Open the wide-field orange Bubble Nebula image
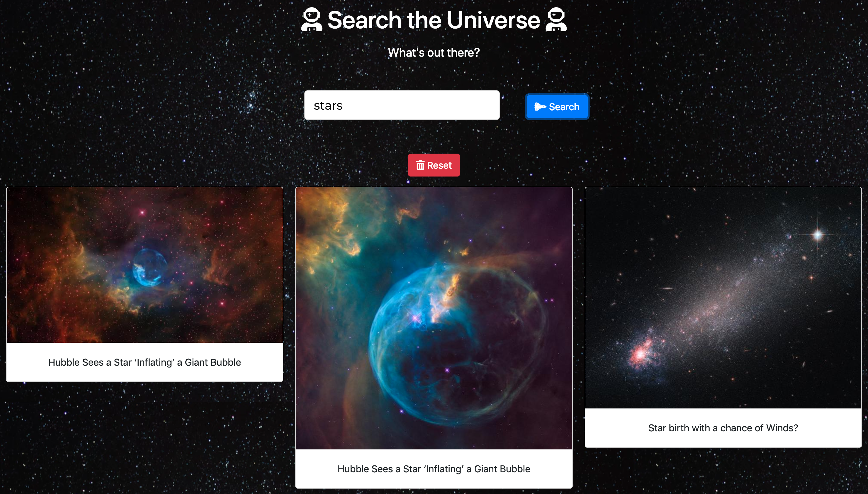This screenshot has height=494, width=868. [145, 265]
